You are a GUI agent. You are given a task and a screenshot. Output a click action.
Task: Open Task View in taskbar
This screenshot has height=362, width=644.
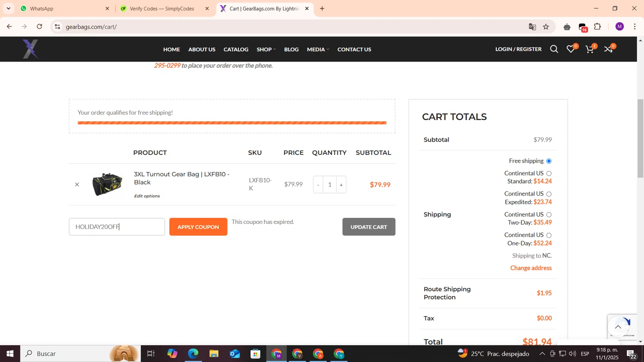[x=151, y=354]
